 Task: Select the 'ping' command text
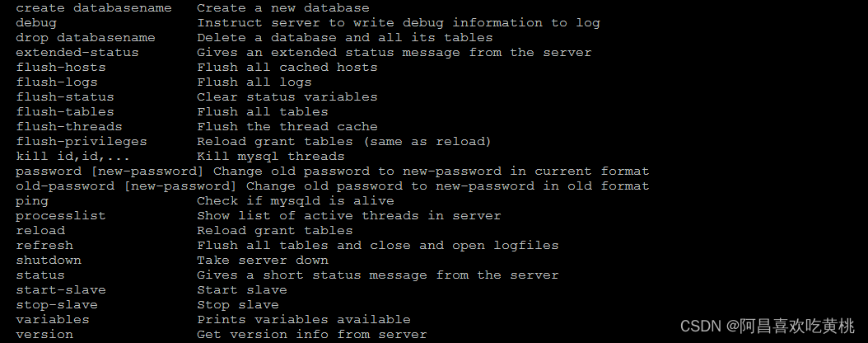point(32,200)
